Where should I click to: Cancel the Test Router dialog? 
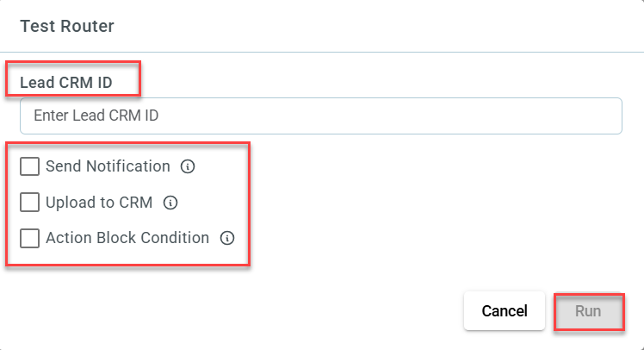[505, 311]
